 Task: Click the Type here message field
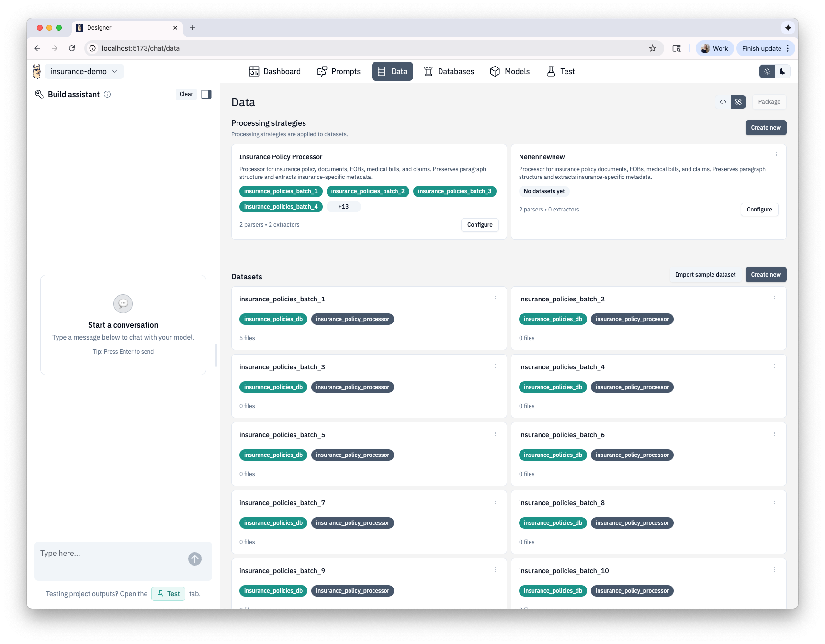(x=110, y=554)
